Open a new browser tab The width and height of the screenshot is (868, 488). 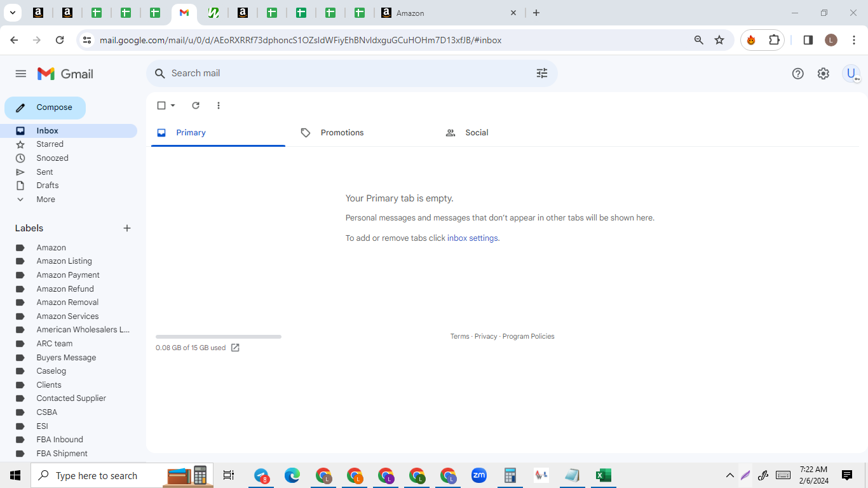(536, 13)
